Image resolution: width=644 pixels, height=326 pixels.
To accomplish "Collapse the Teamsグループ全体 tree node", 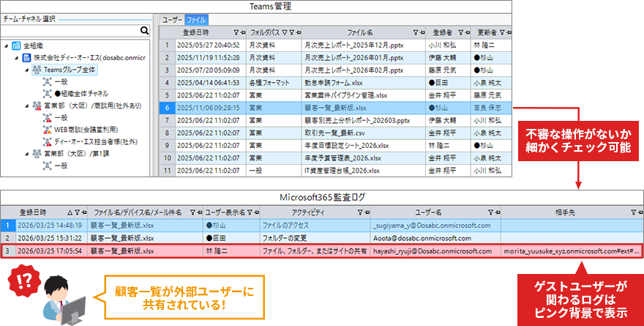I will (27, 70).
